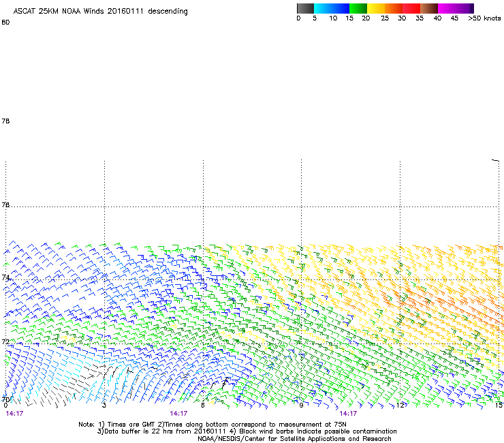Viewport: 504px width, 443px height.
Task: Pick the red 30–35 knots legend band
Action: [411, 8]
